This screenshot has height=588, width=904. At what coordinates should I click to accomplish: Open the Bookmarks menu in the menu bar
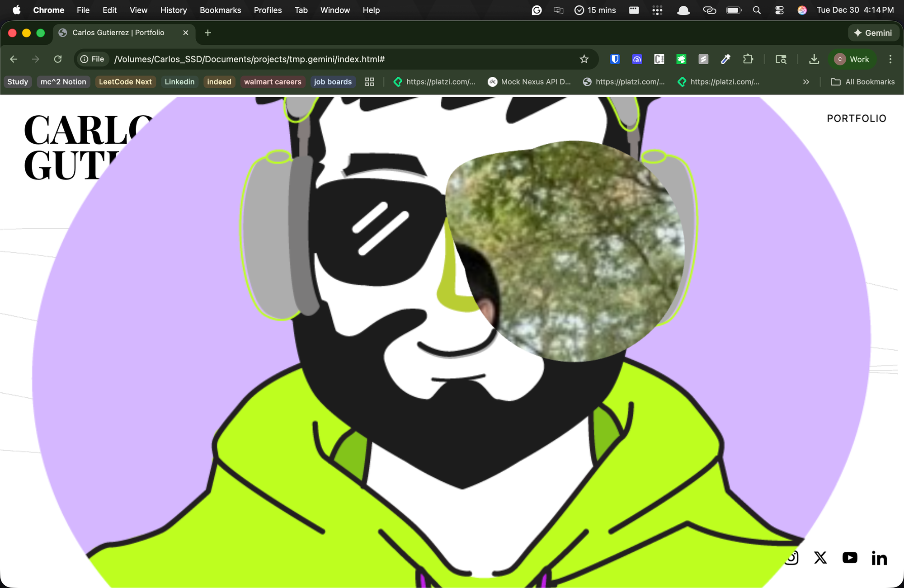(220, 10)
